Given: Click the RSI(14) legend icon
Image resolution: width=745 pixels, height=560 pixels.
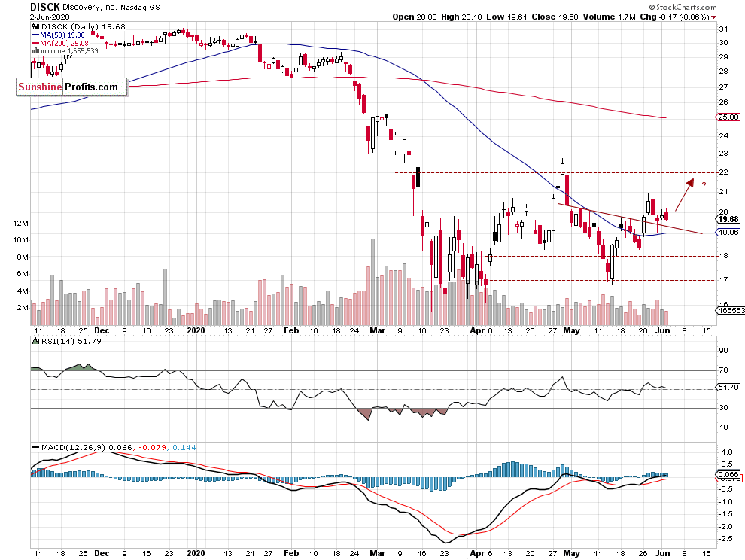Looking at the screenshot, I should click(35, 341).
